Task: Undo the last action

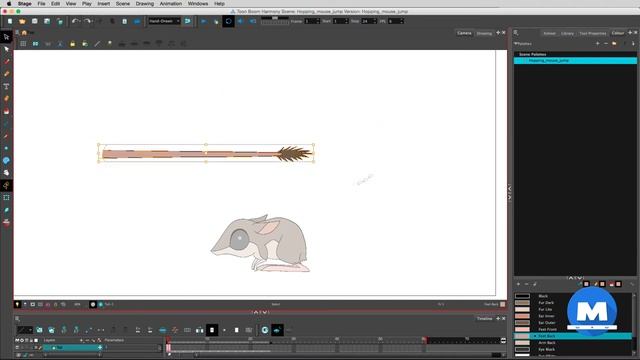Action: [x=75, y=21]
